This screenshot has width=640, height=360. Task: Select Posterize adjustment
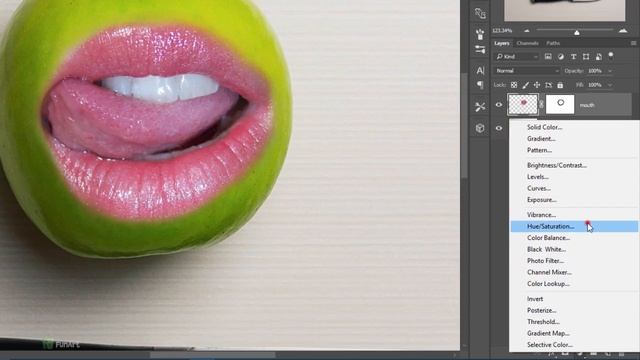coord(574,310)
